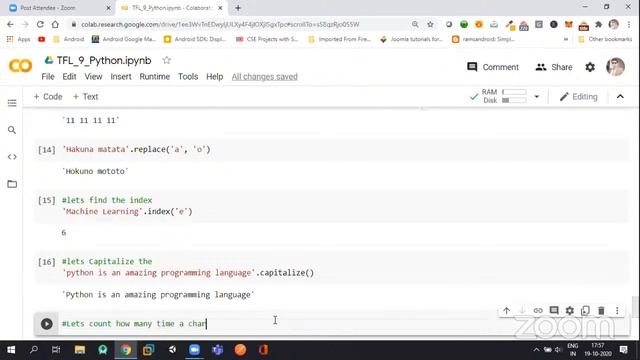
Task: Open the Edit menu
Action: [69, 77]
